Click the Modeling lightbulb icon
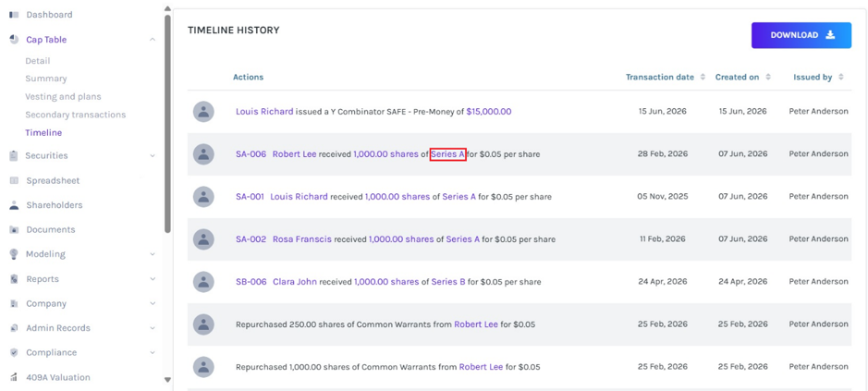The width and height of the screenshot is (868, 391). pos(15,253)
